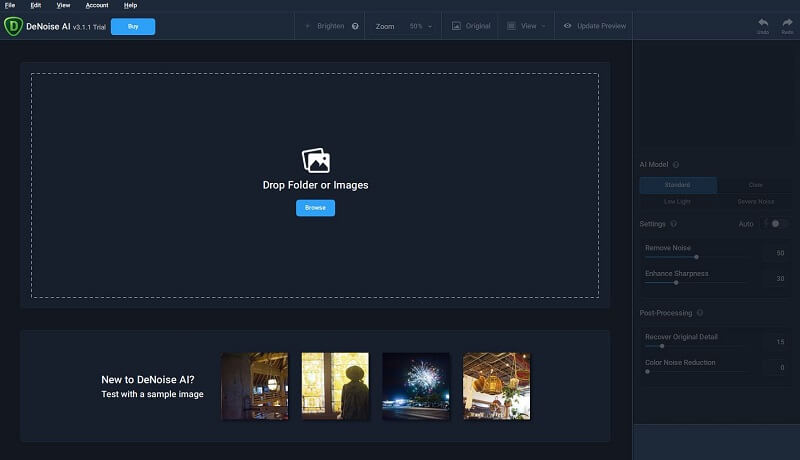Toggle the Auto settings switch
This screenshot has width=800, height=460.
775,223
